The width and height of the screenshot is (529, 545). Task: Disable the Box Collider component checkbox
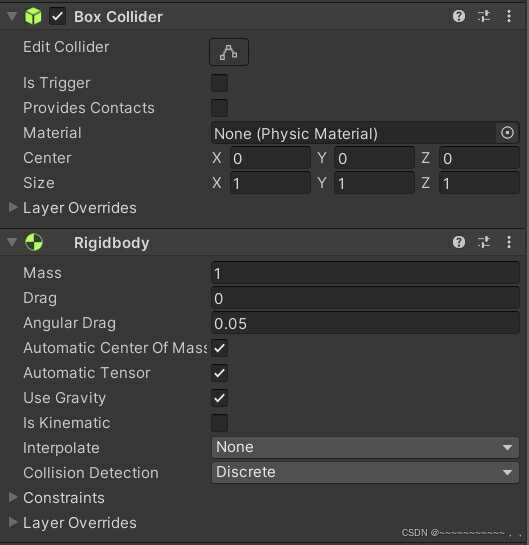click(x=57, y=16)
